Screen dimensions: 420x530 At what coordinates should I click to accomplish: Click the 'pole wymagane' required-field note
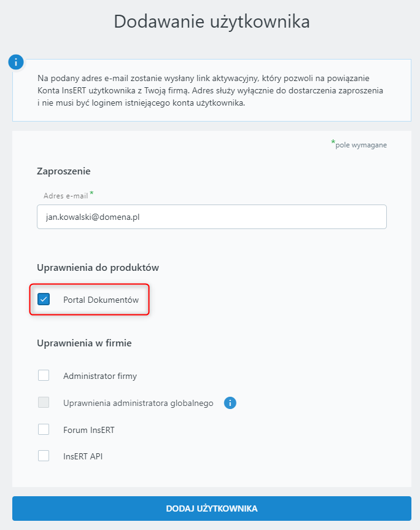(360, 145)
